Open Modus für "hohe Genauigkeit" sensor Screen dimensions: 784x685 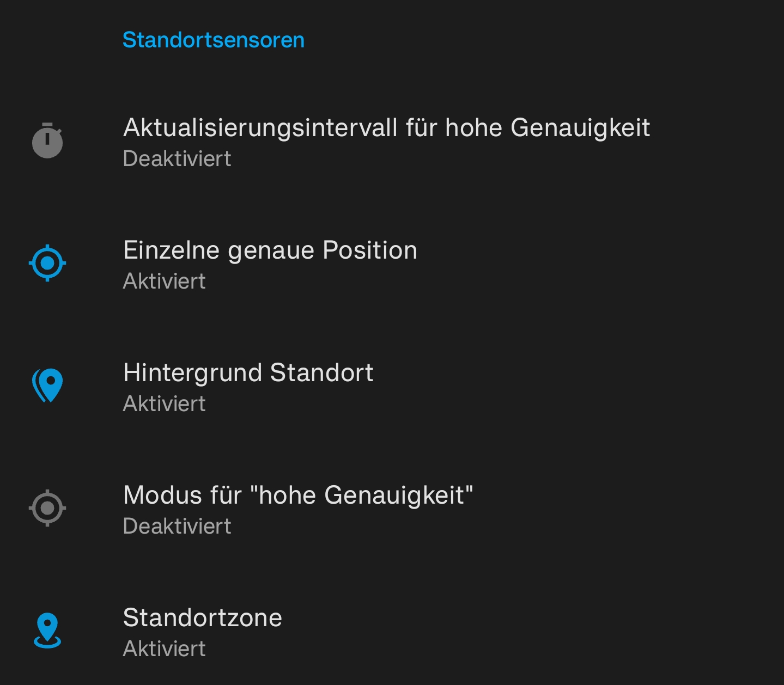(x=392, y=509)
